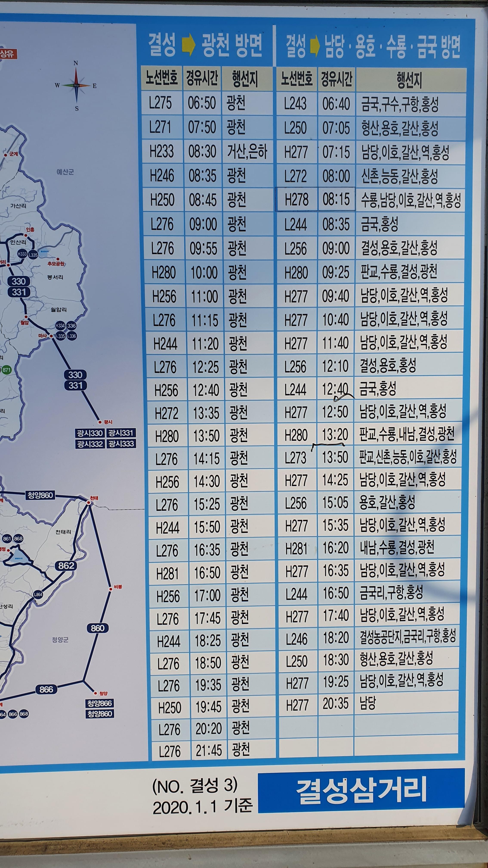Select the 광시332 label box
Image resolution: width=488 pixels, height=868 pixels.
point(90,444)
